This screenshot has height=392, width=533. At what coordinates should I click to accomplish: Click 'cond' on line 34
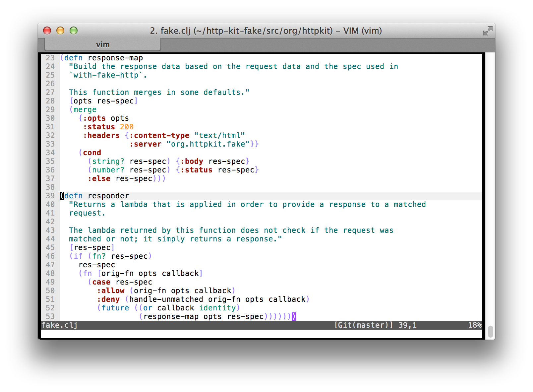(x=92, y=153)
